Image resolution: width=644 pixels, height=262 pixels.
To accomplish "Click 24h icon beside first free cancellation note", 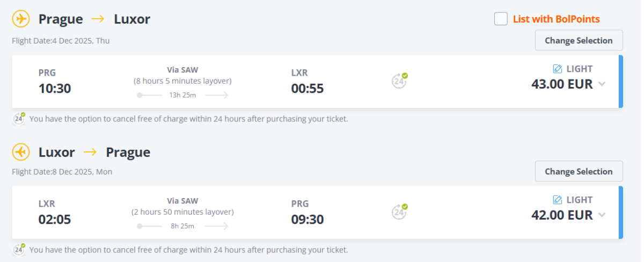I will point(19,119).
